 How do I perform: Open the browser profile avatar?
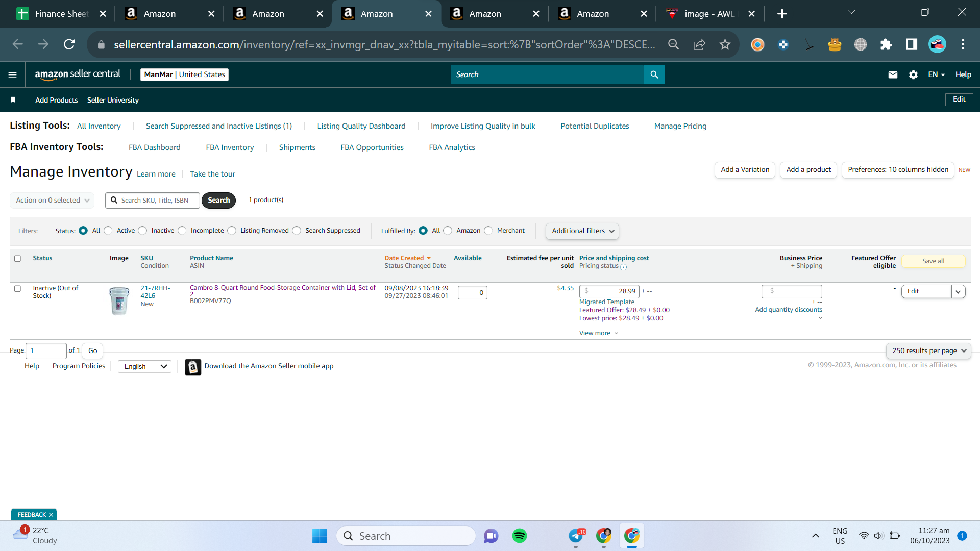(x=937, y=44)
